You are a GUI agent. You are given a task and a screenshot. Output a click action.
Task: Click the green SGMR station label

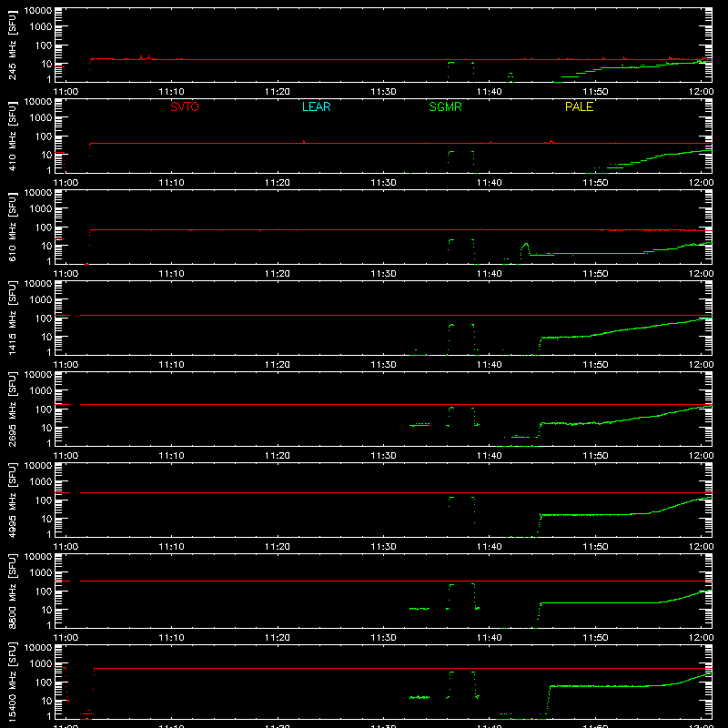tap(445, 106)
